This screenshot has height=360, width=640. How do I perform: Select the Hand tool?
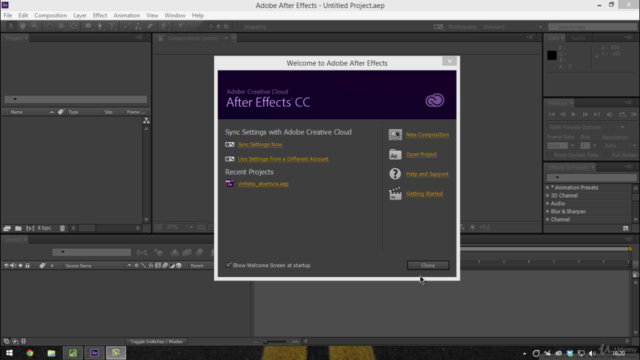(x=23, y=26)
